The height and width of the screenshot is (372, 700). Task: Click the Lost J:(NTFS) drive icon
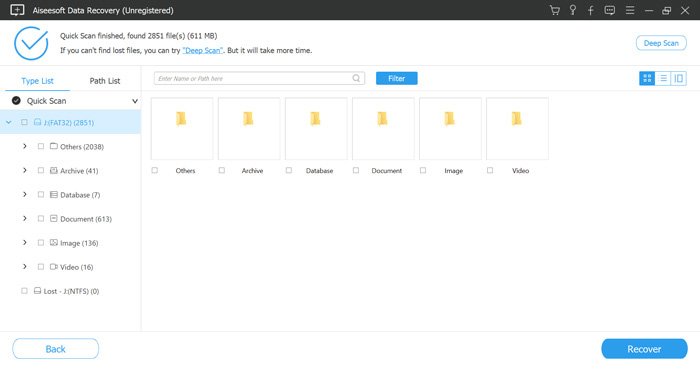click(x=38, y=291)
